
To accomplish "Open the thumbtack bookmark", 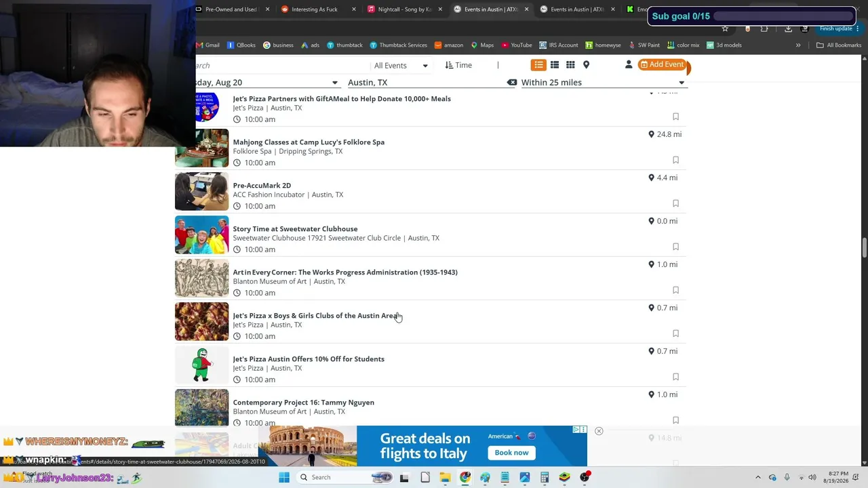I will (x=344, y=45).
